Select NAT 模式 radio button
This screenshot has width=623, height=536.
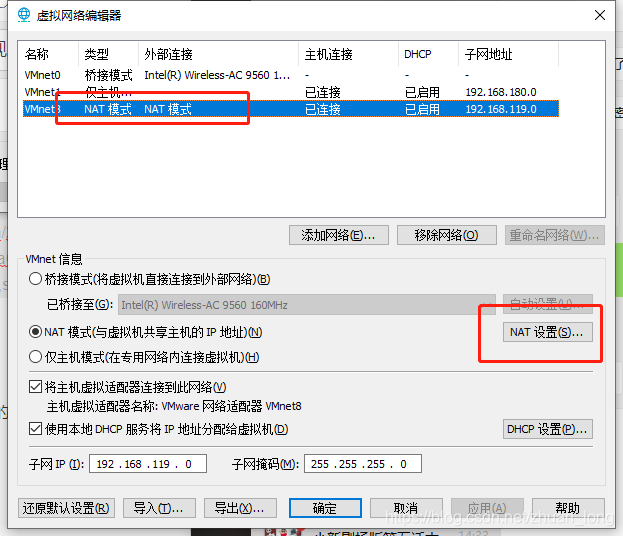(x=35, y=332)
